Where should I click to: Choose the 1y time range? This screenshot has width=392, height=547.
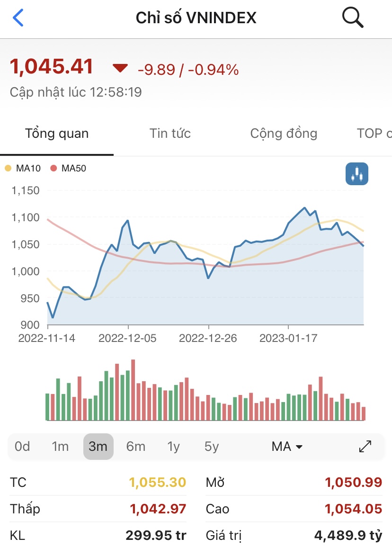174,446
